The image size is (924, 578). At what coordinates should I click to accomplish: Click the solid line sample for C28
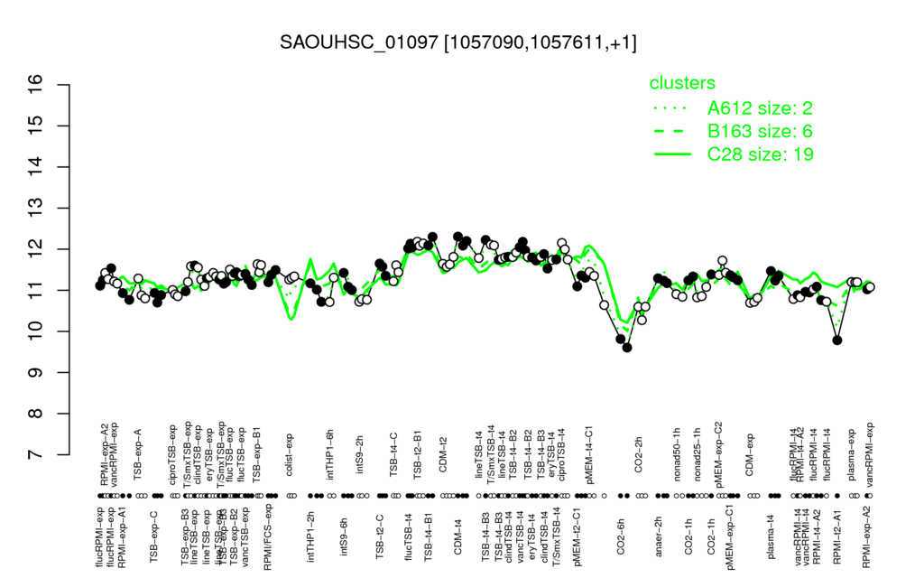[x=671, y=154]
